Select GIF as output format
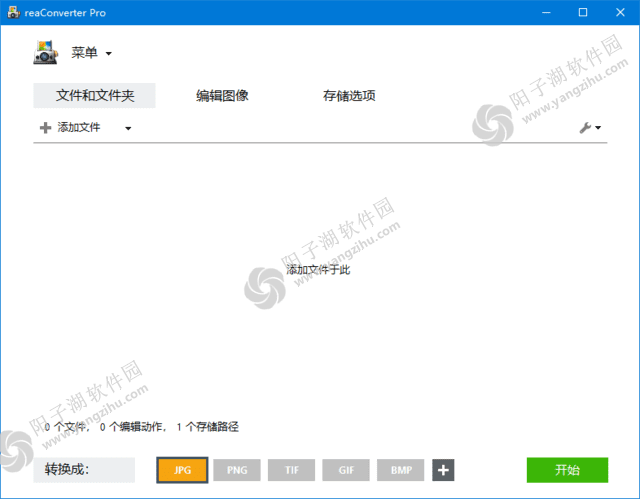 click(346, 470)
